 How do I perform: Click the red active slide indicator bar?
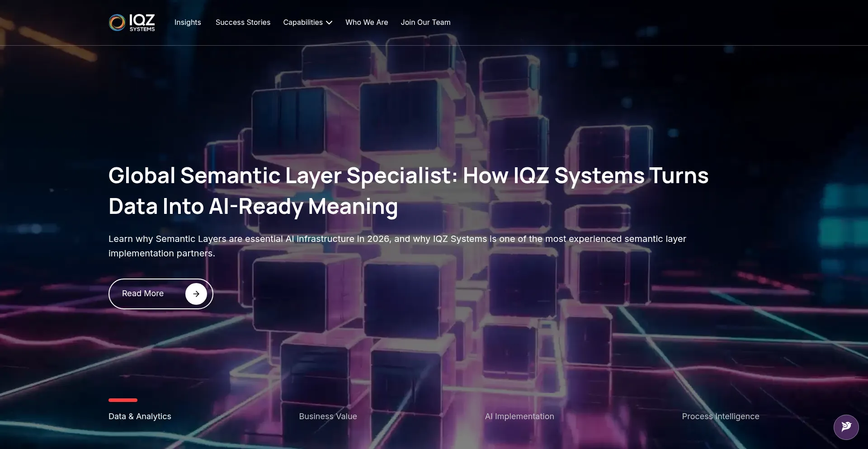pos(123,400)
